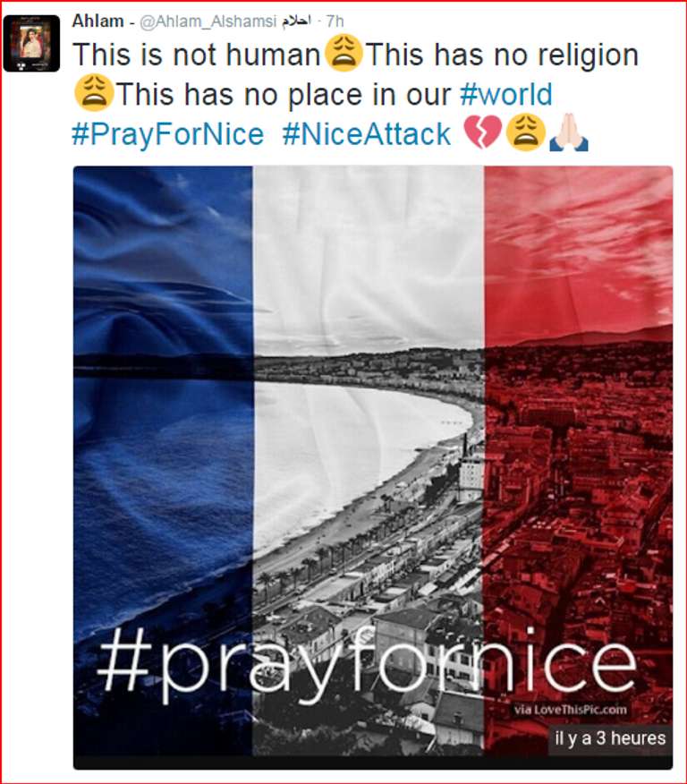Screen dimensions: 687x784
Task: Click the 'via LoveThisPic.com' watermark
Action: 570,710
